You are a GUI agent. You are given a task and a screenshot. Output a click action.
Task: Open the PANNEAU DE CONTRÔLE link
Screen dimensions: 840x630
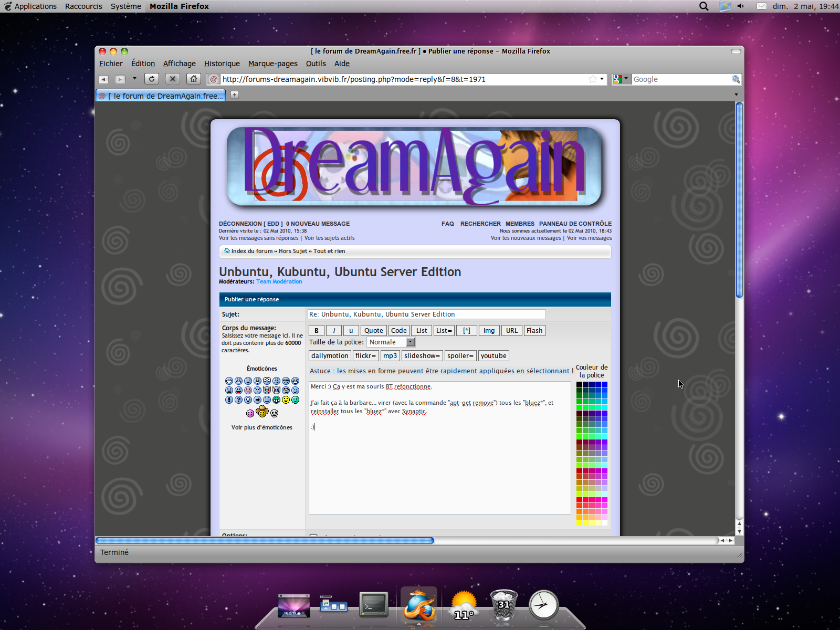[575, 224]
